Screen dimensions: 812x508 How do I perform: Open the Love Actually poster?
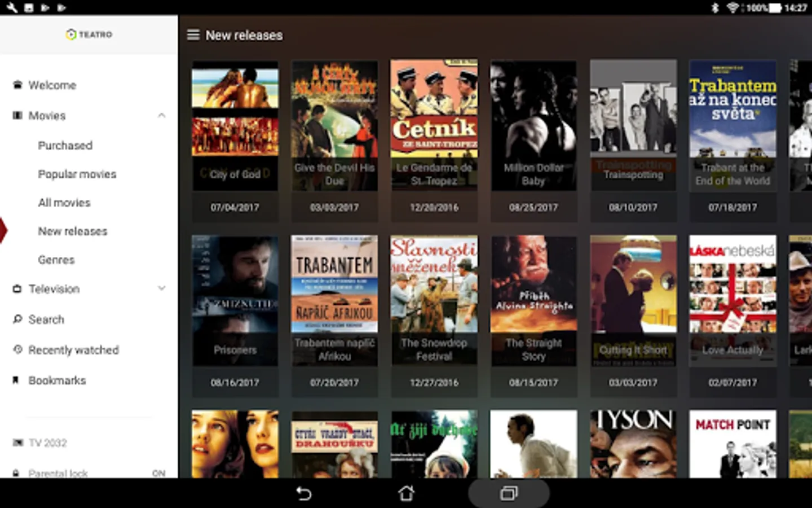[732, 300]
